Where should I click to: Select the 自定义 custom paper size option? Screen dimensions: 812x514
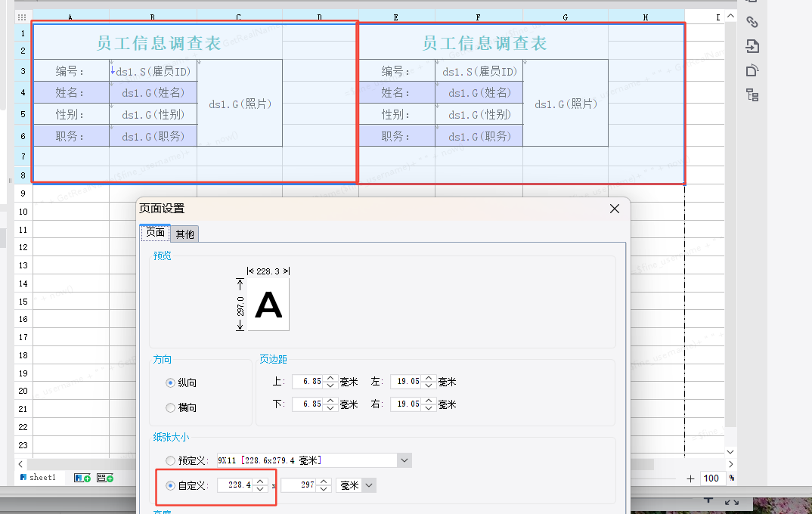(170, 485)
